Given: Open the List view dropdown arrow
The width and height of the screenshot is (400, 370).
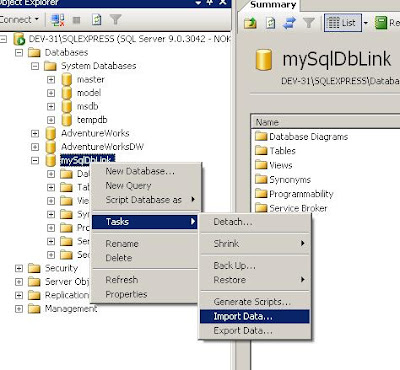Looking at the screenshot, I should coord(366,23).
